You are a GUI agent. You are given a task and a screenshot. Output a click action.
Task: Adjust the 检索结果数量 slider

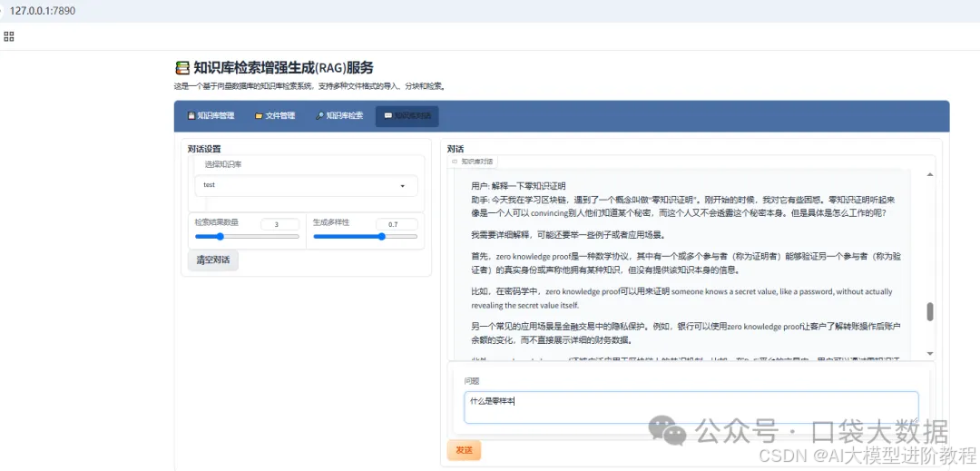pos(247,237)
